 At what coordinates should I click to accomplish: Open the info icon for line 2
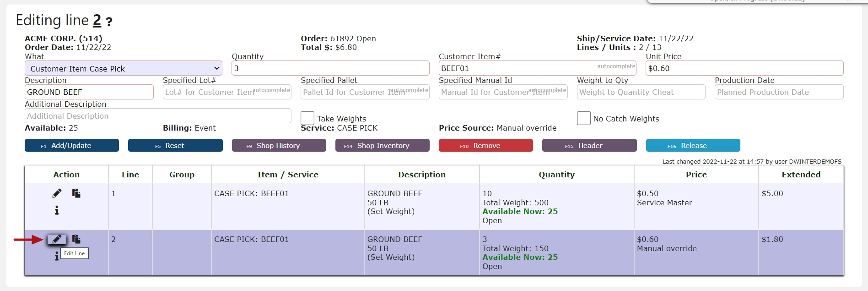(56, 256)
